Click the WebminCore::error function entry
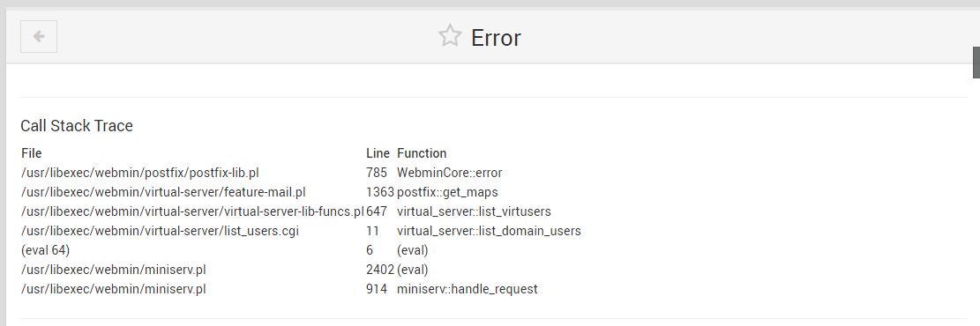This screenshot has height=326, width=980. (x=449, y=173)
